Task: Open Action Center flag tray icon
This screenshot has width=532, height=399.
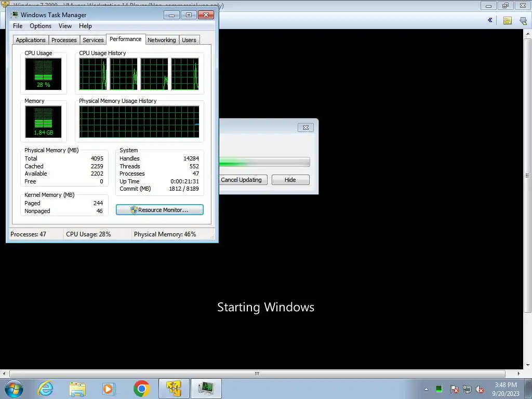Action: click(454, 389)
